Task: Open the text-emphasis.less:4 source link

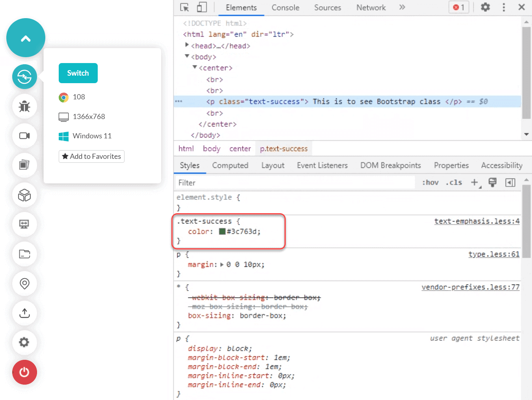Action: tap(476, 221)
